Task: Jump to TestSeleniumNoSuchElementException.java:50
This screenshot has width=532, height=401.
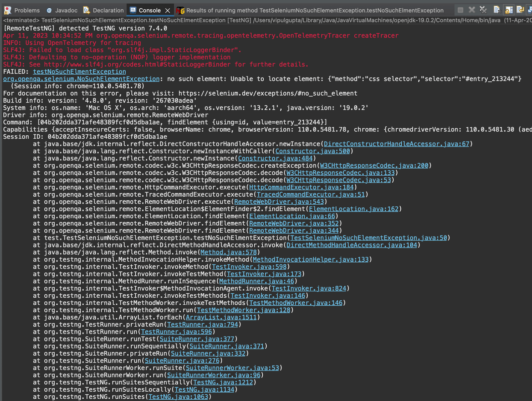Action: pos(369,238)
